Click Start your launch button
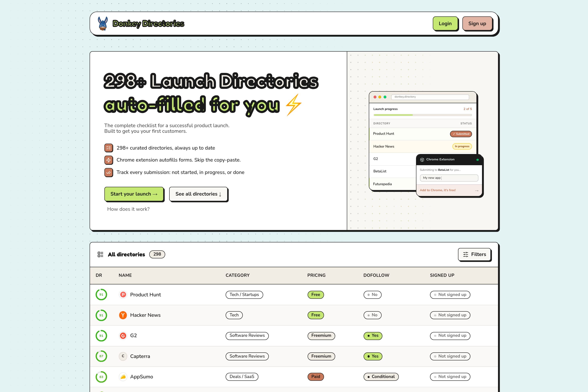Screen dimensions: 588x392 (x=134, y=194)
